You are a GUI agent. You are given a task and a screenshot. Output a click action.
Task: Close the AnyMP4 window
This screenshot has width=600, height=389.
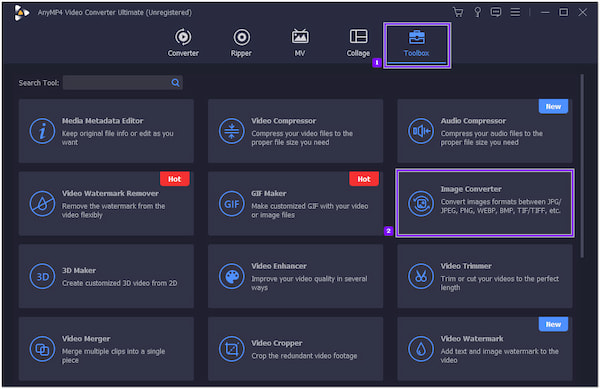coord(582,12)
